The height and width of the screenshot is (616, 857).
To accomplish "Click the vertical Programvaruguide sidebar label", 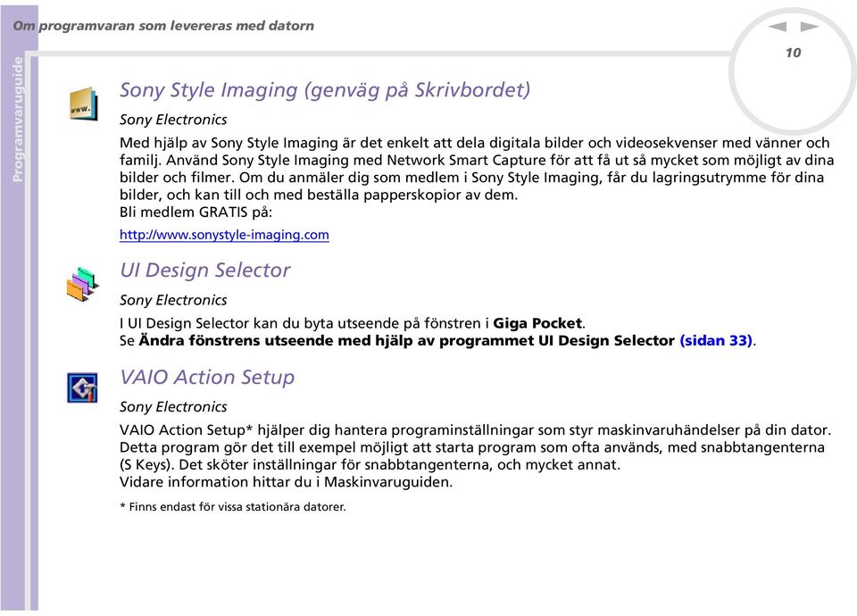I will (19, 119).
